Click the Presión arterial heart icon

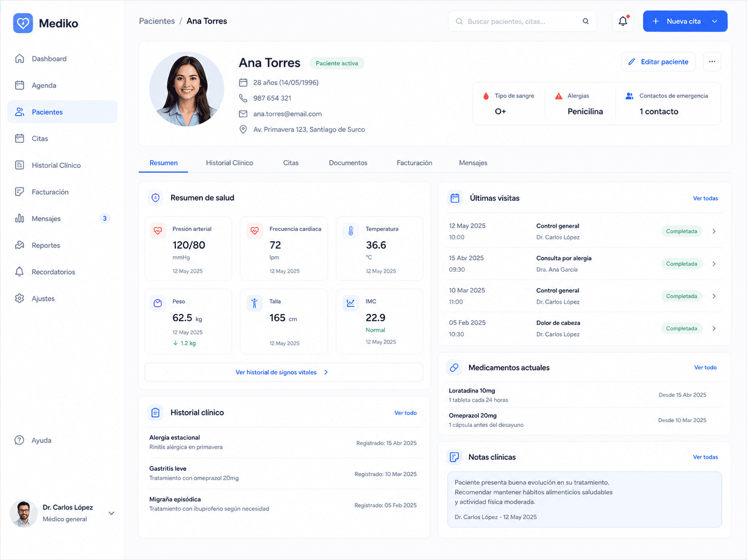tap(158, 230)
